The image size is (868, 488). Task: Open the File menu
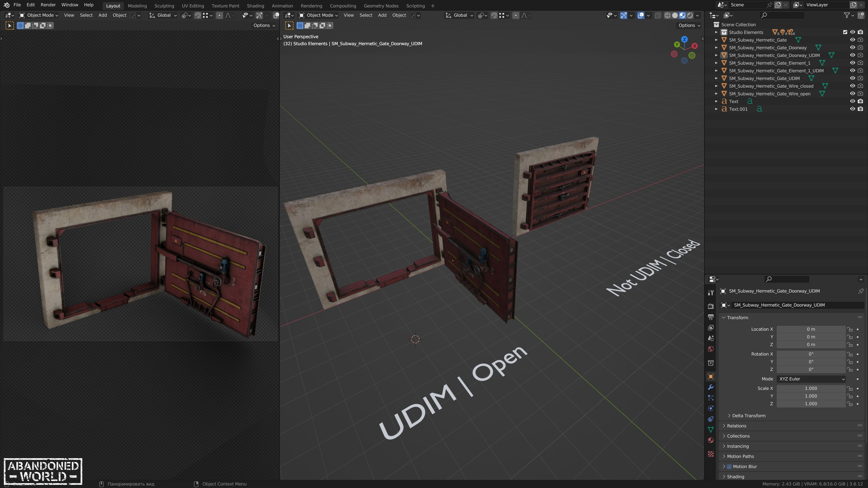(17, 5)
